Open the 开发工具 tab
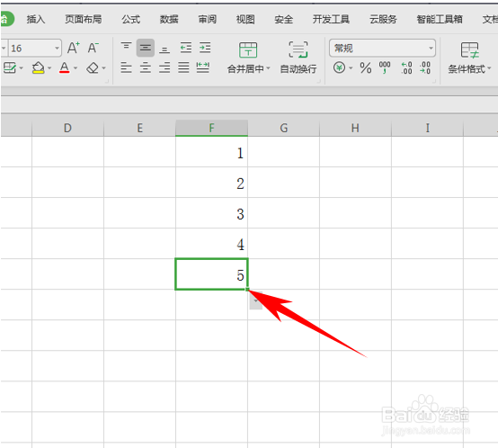 pos(331,20)
